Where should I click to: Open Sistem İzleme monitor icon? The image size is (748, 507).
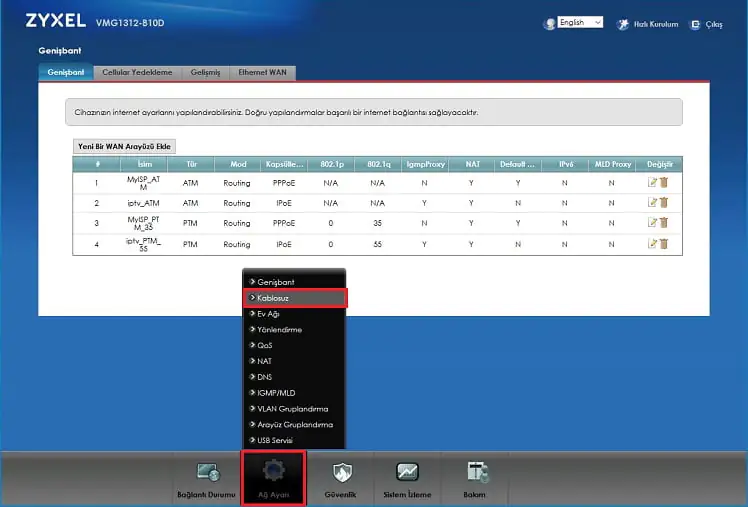click(407, 478)
